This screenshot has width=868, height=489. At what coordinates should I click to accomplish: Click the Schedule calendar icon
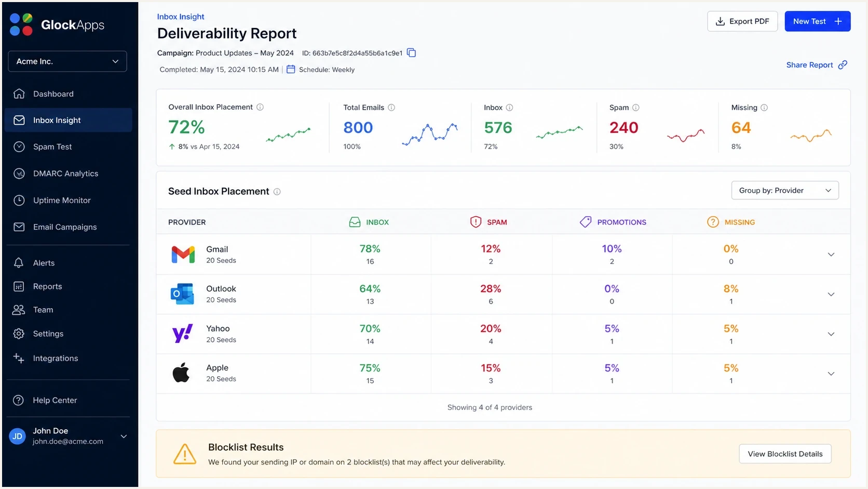coord(291,69)
